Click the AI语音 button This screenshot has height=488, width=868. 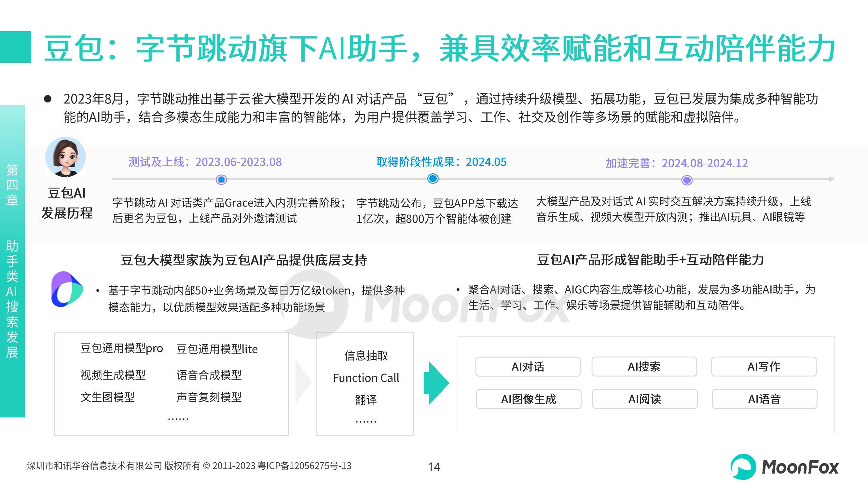click(x=765, y=399)
